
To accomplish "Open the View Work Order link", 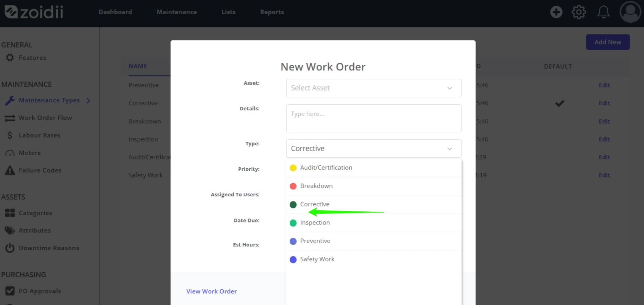I will (x=212, y=291).
